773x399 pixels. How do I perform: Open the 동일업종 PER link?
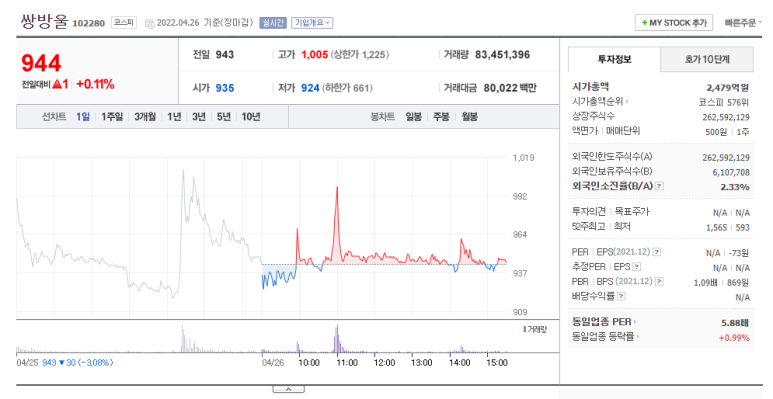604,322
